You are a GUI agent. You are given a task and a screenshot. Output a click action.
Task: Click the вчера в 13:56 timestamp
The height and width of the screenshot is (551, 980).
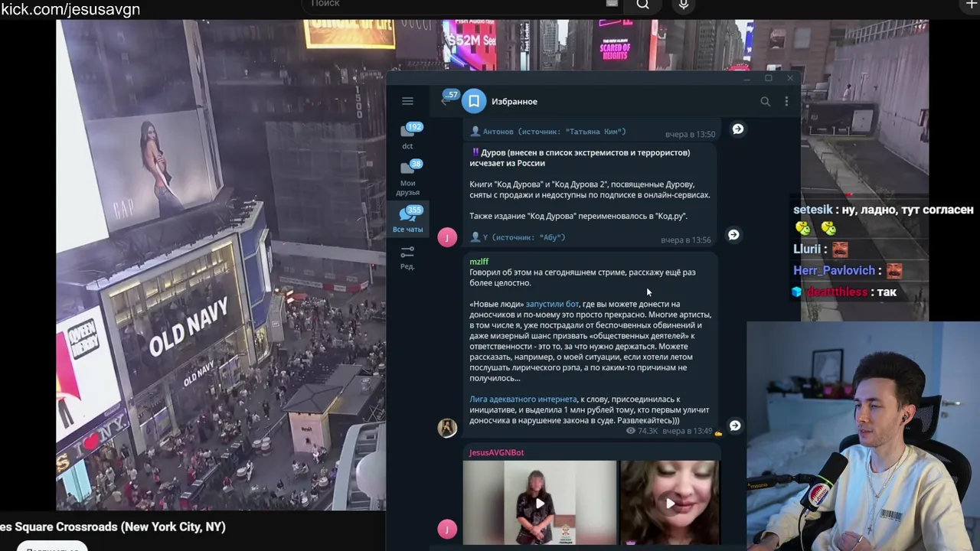(686, 240)
